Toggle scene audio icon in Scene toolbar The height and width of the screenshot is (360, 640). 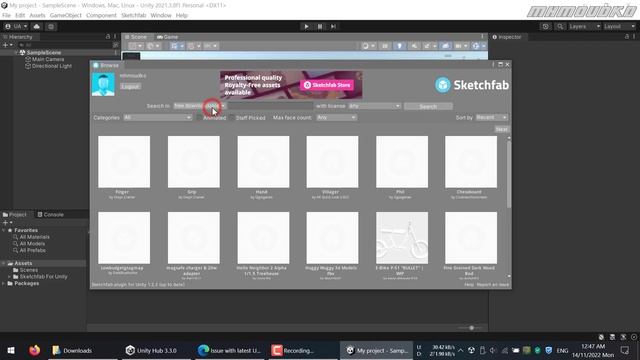pos(414,46)
